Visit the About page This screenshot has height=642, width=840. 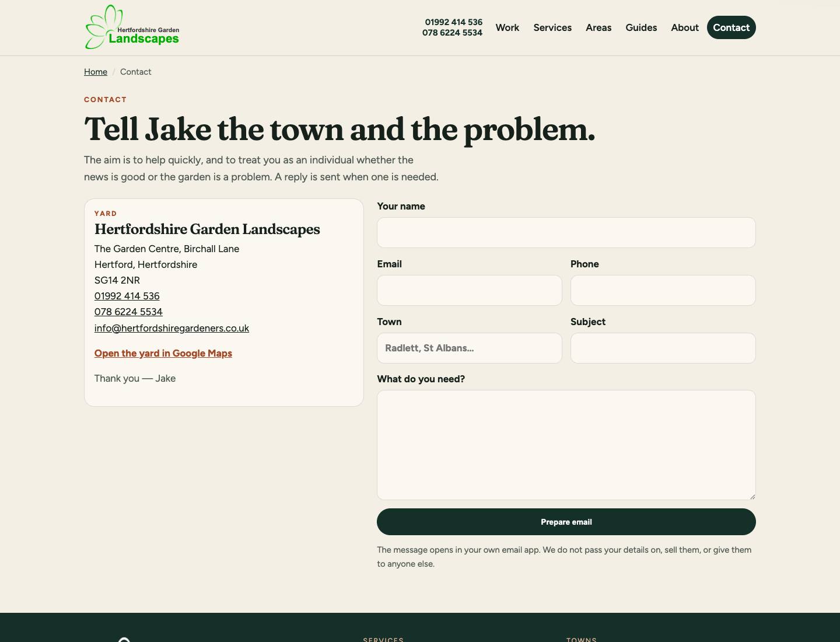(685, 27)
